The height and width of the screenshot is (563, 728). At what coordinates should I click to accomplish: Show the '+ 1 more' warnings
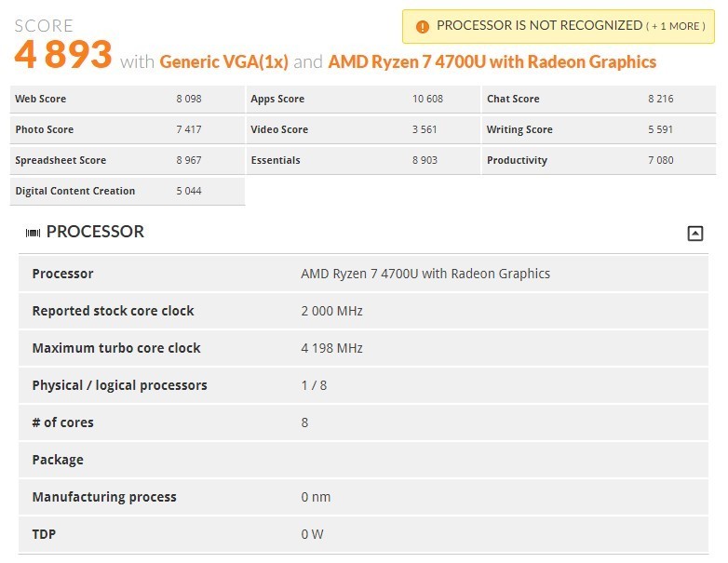point(676,26)
